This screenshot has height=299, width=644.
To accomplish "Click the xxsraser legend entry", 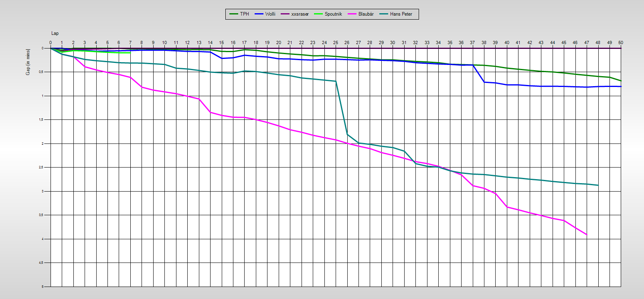I will pyautogui.click(x=295, y=14).
